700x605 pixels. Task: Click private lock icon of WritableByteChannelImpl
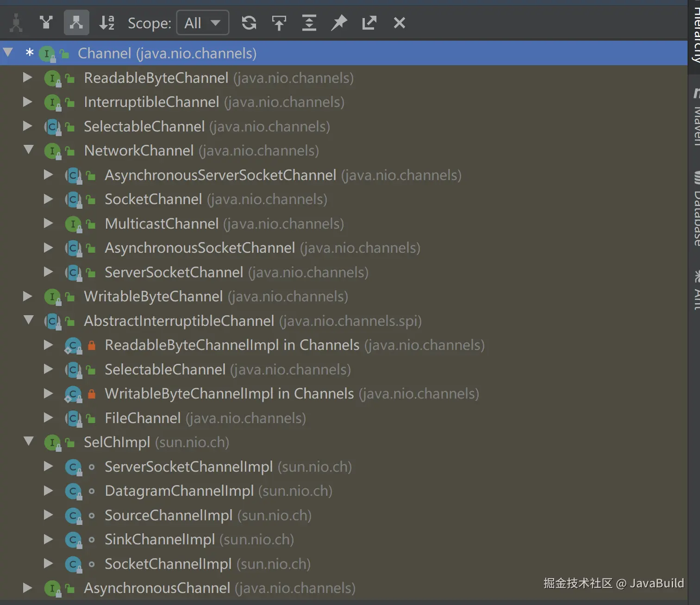coord(92,394)
